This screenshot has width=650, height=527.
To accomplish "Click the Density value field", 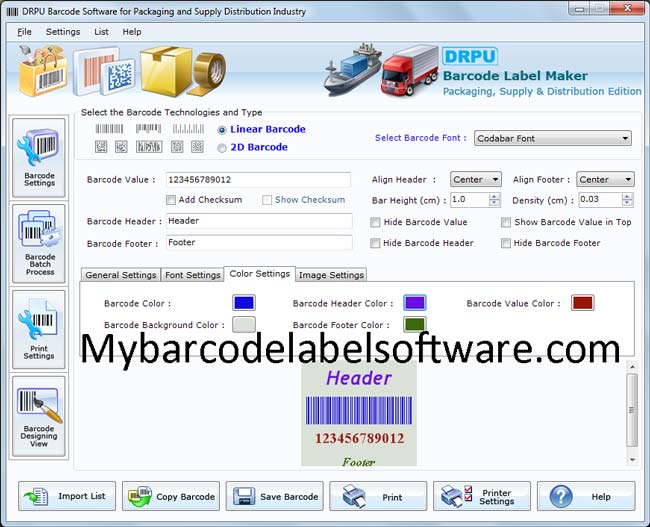I will coord(601,200).
